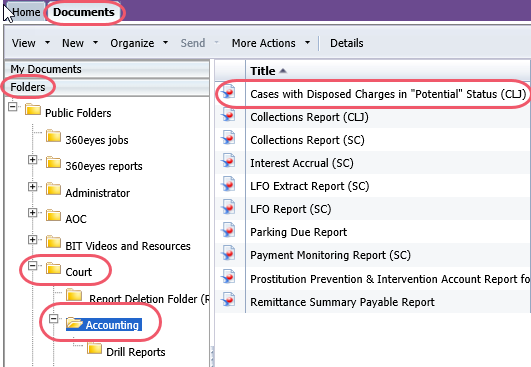The image size is (531, 367).
Task: Click the report icon for Cases with Disposed Charges
Action: [x=229, y=91]
